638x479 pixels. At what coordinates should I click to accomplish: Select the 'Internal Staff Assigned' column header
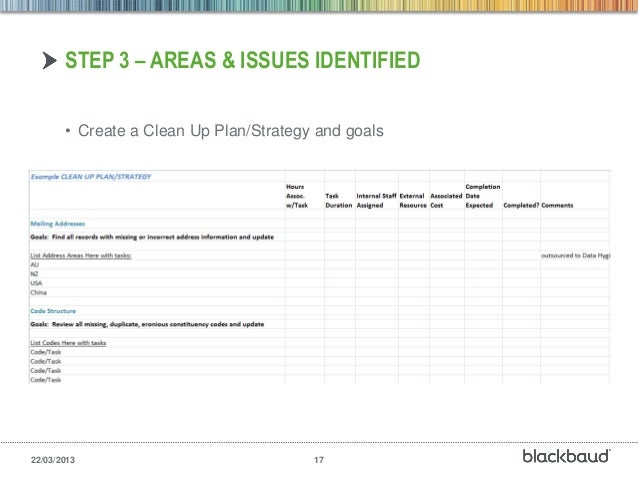click(376, 201)
